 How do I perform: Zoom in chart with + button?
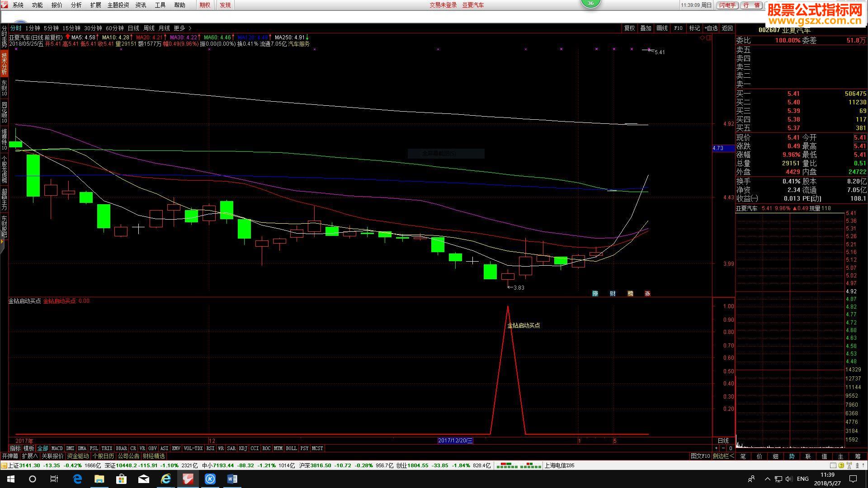(716, 448)
